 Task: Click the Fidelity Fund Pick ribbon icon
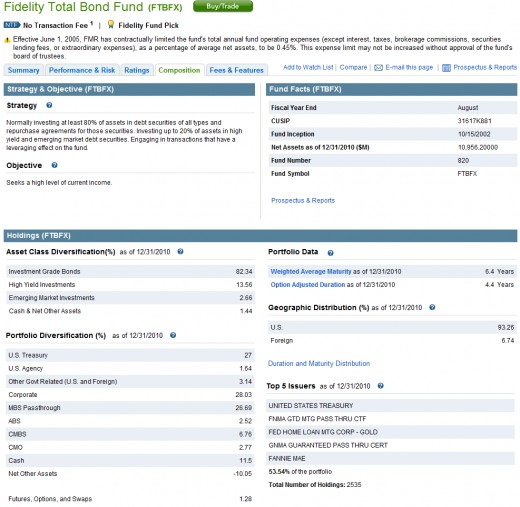(x=111, y=25)
